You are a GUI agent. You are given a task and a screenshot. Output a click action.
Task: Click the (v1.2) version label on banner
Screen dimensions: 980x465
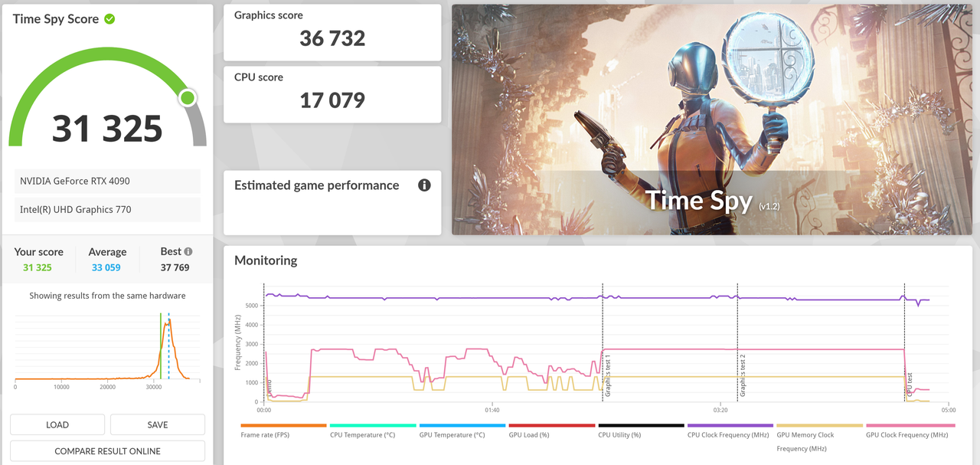pyautogui.click(x=769, y=207)
